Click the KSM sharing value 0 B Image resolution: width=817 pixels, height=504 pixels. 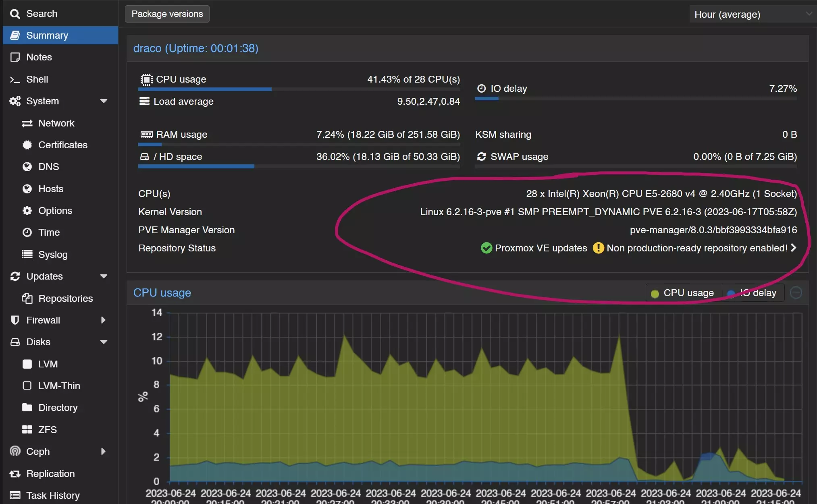790,135
